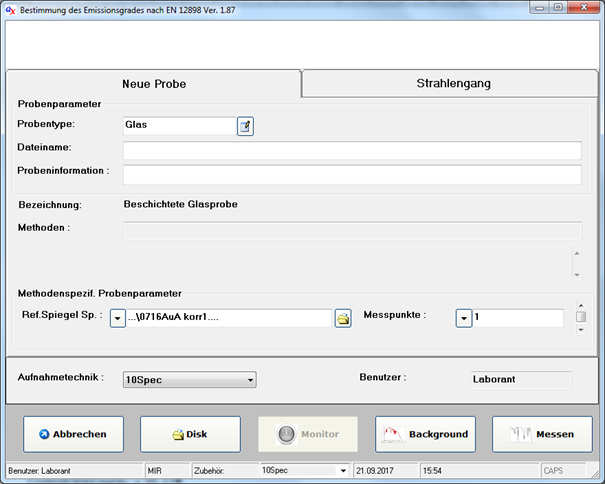
Task: Open the folder icon next to Ref.Spiegel path
Action: [x=343, y=318]
